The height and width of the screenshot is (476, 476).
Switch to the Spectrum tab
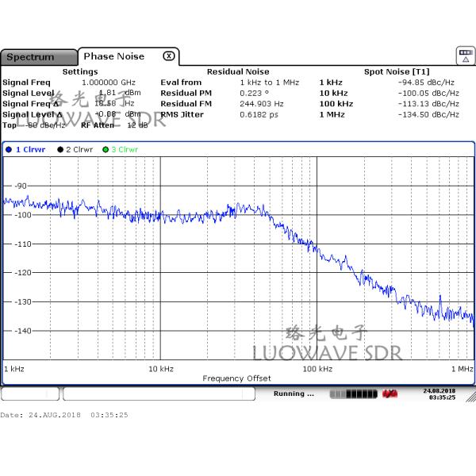point(39,57)
